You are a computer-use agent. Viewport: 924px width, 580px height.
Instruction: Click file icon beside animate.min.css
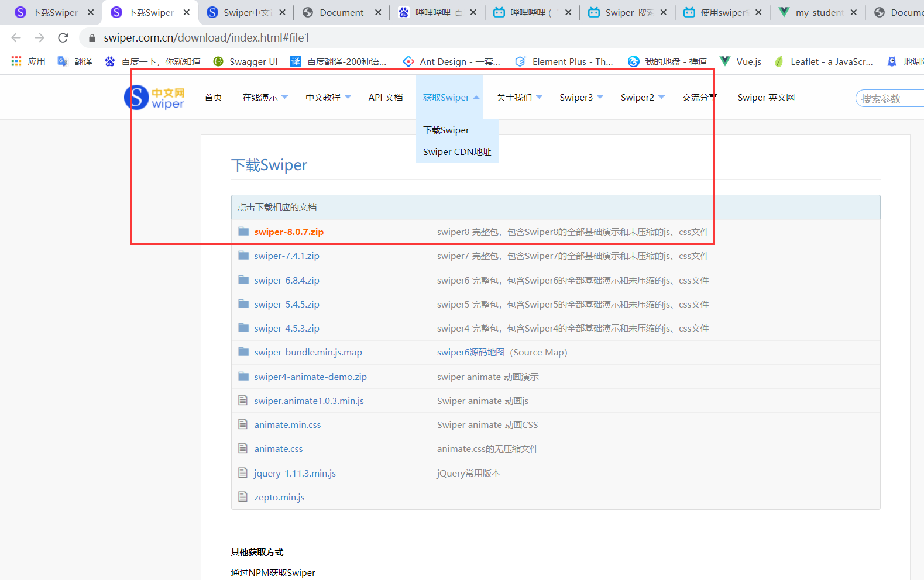pyautogui.click(x=243, y=424)
